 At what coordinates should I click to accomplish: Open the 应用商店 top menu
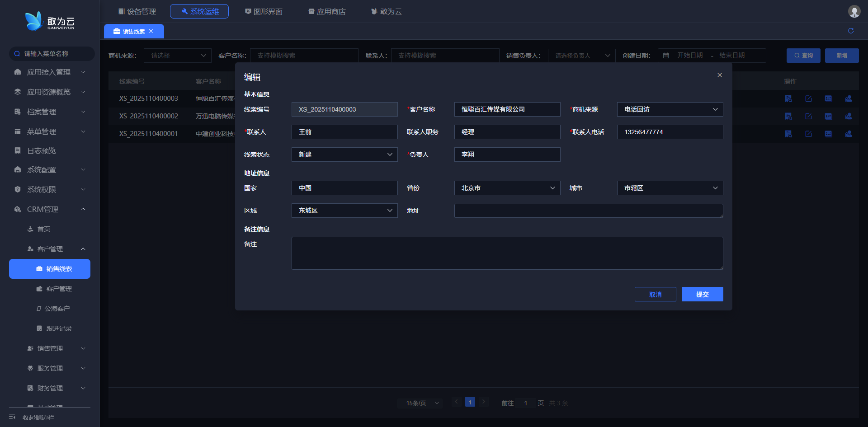pyautogui.click(x=327, y=11)
